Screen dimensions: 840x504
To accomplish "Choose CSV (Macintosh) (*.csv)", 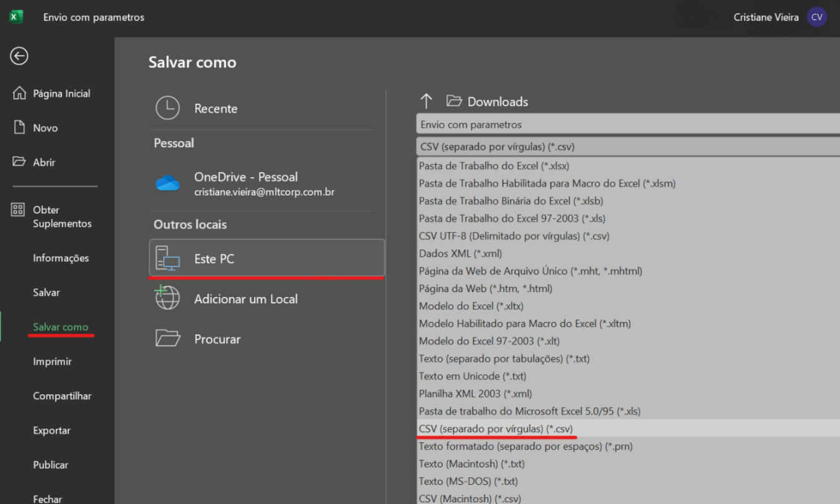I will pyautogui.click(x=628, y=498).
